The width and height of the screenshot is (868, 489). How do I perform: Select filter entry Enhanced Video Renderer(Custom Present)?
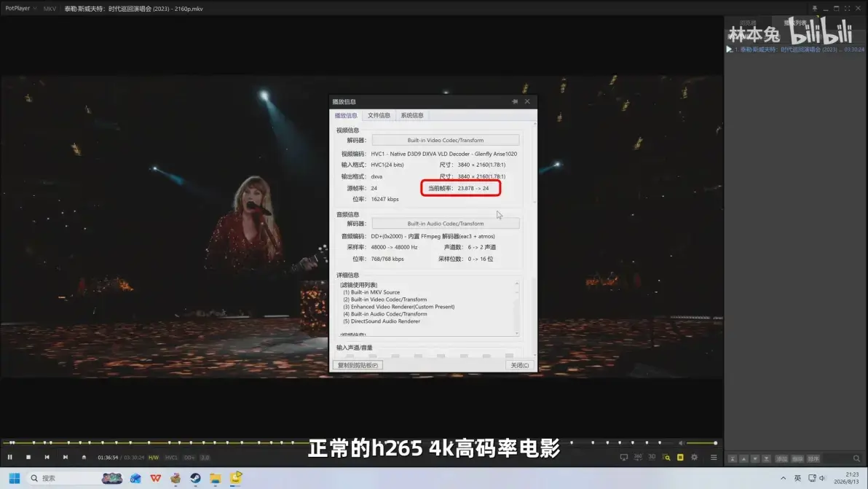tap(398, 307)
